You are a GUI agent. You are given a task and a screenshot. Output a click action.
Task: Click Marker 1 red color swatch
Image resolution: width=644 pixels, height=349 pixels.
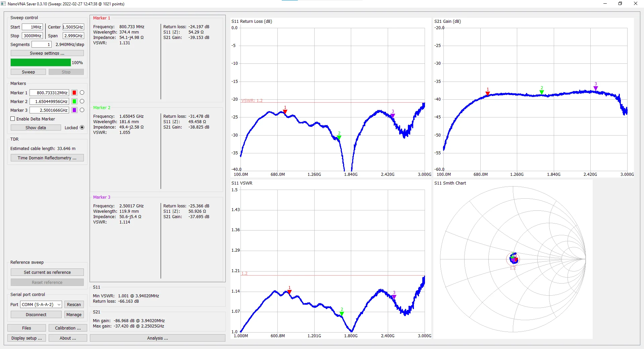(74, 93)
